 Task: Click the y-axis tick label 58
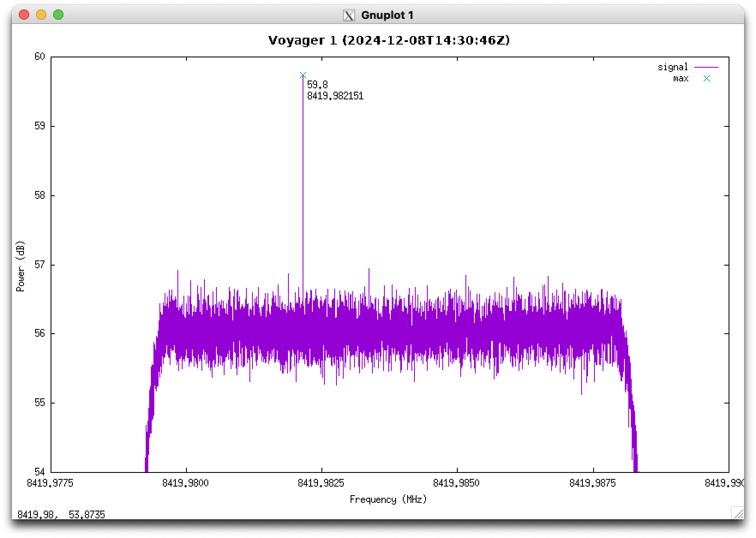[39, 195]
